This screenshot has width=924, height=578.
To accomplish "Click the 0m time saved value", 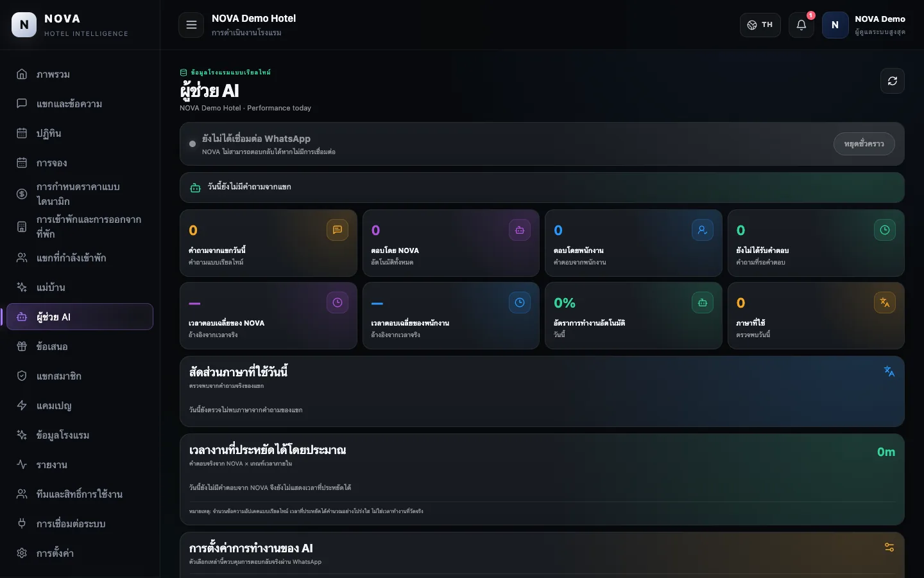I will [x=886, y=452].
